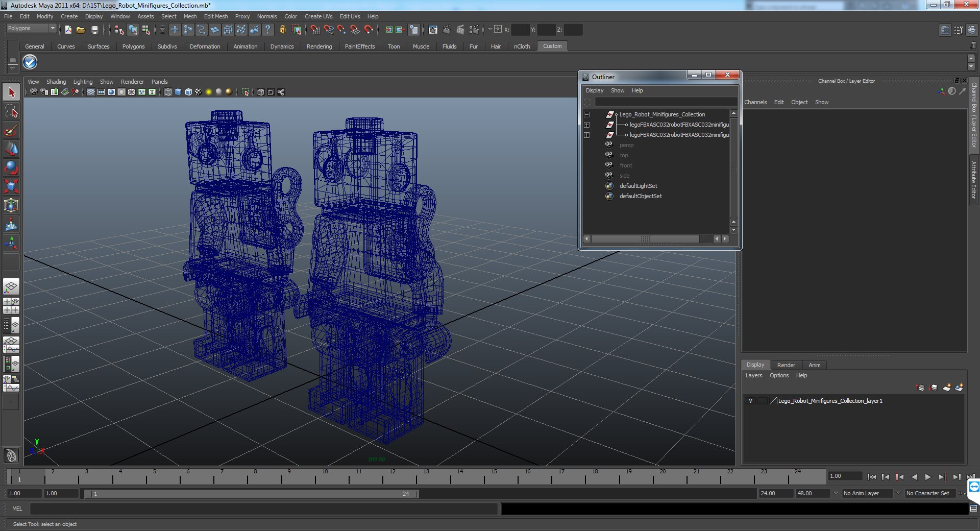The width and height of the screenshot is (980, 531).
Task: Activate the Move tool cone icon
Action: click(11, 149)
